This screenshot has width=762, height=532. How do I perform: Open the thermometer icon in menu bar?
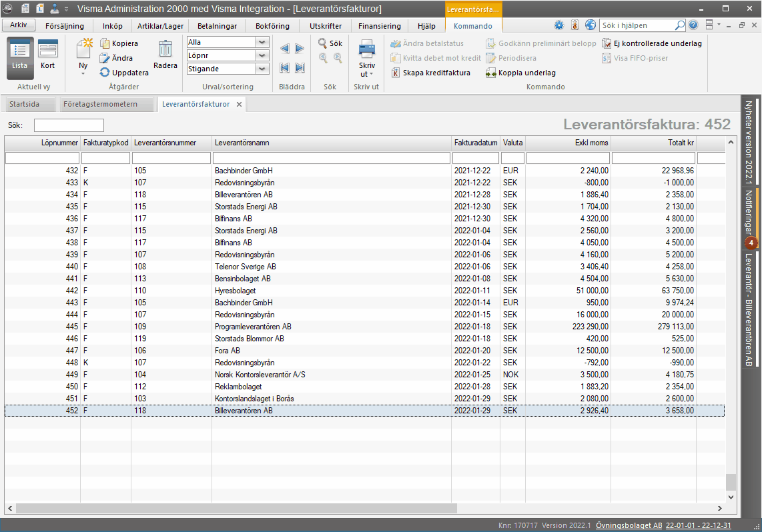point(575,25)
